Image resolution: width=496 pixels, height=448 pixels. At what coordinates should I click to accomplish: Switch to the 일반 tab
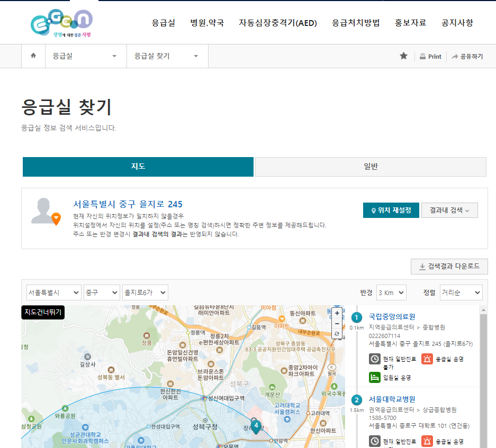coord(370,166)
